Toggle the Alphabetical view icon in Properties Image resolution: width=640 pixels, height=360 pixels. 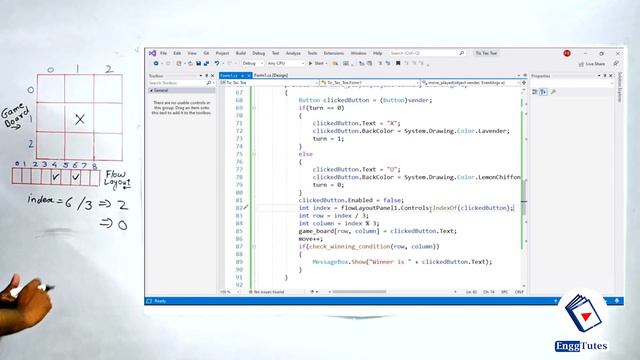coord(543,92)
